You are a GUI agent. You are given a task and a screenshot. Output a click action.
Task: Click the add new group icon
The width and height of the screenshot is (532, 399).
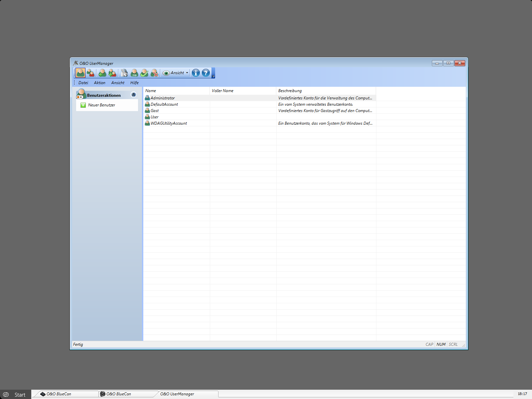[x=112, y=73]
